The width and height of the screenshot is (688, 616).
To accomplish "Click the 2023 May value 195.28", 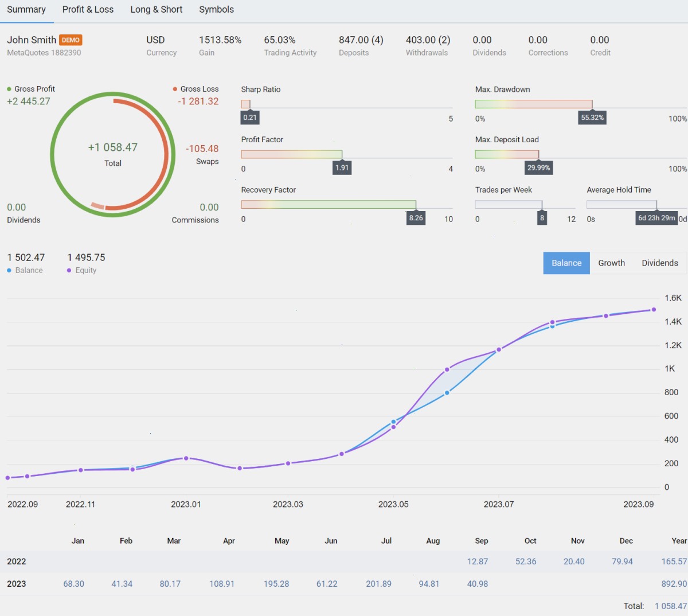I will point(276,584).
